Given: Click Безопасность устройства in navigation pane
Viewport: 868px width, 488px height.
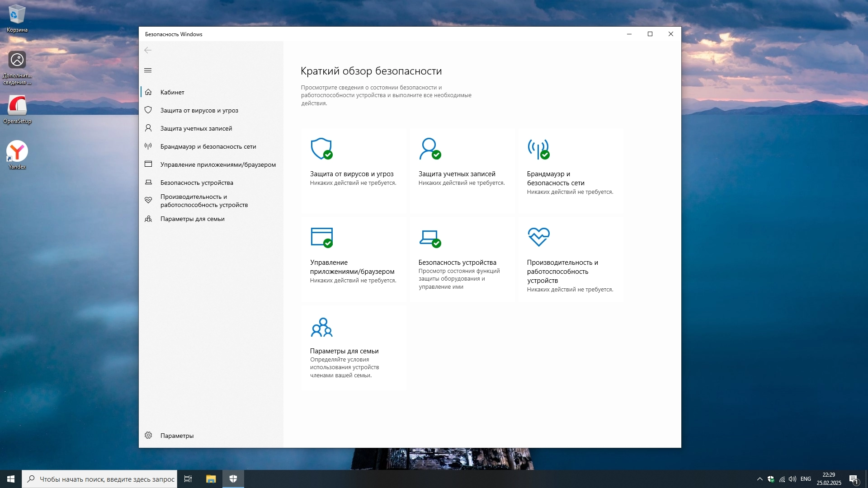Looking at the screenshot, I should (x=197, y=183).
